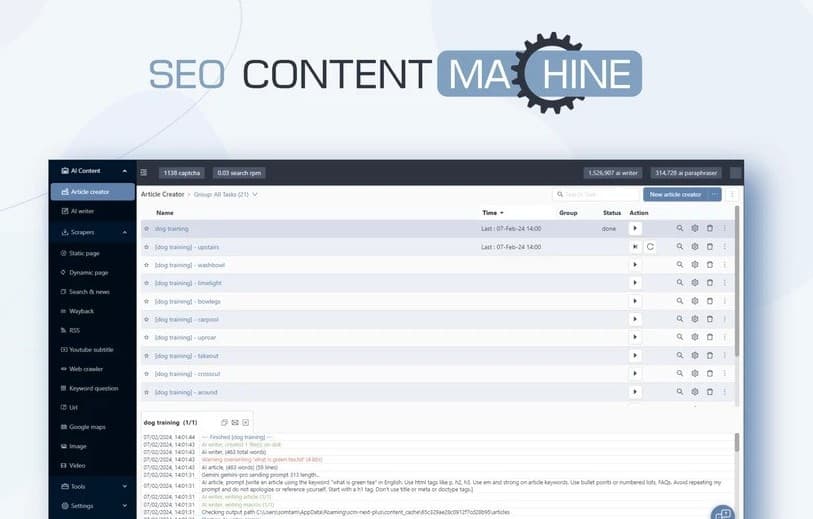
Task: Star the [dog training] - limelight task
Action: pyautogui.click(x=147, y=283)
